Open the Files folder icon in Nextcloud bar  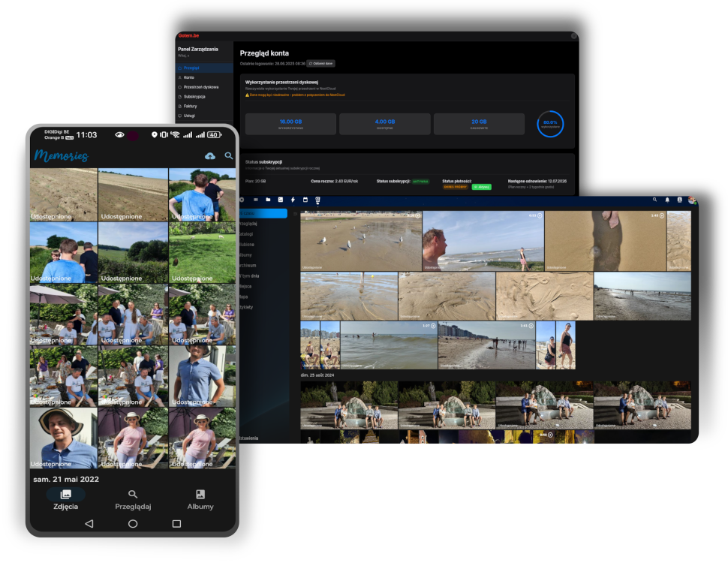[268, 200]
